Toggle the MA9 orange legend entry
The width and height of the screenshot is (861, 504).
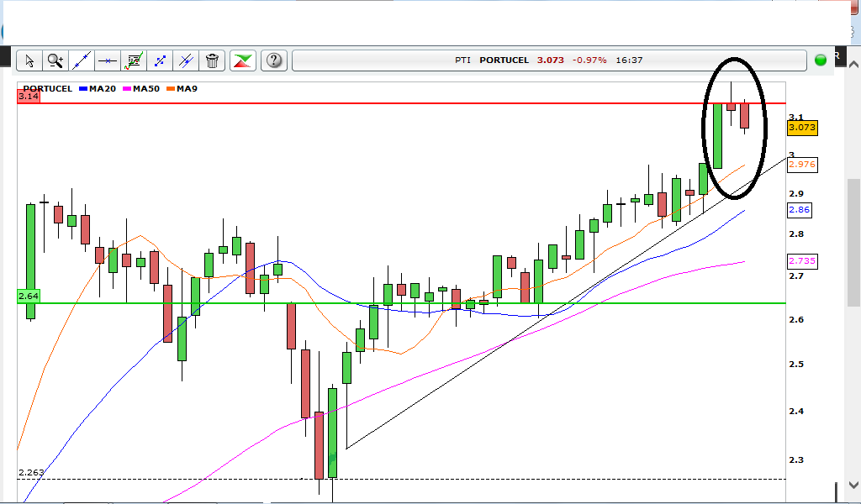pyautogui.click(x=182, y=89)
